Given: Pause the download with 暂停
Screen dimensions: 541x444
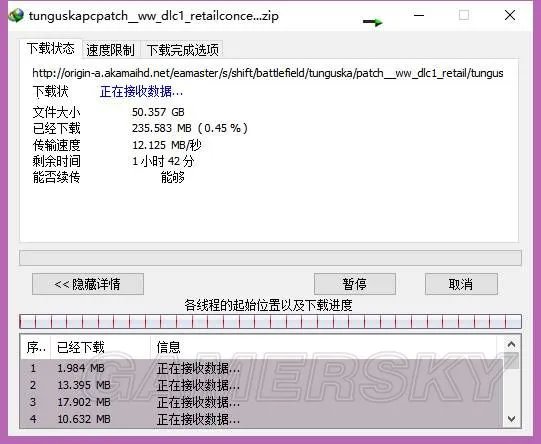Looking at the screenshot, I should coord(355,284).
